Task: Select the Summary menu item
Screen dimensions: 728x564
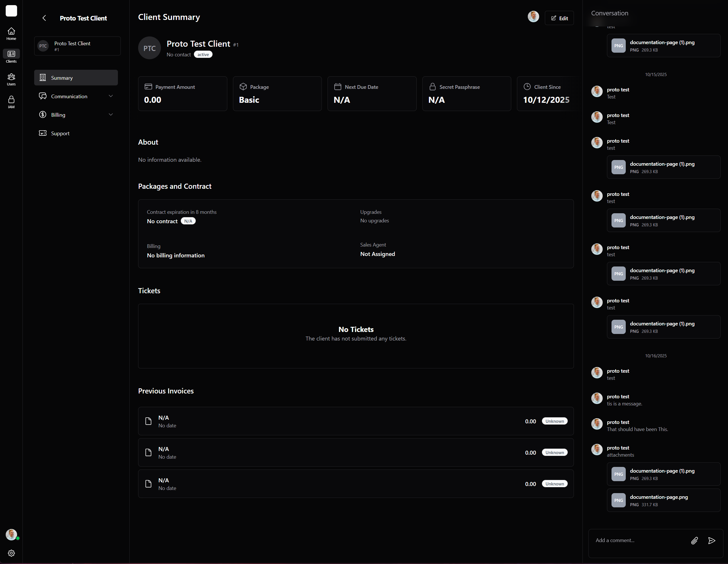Action: pos(76,78)
